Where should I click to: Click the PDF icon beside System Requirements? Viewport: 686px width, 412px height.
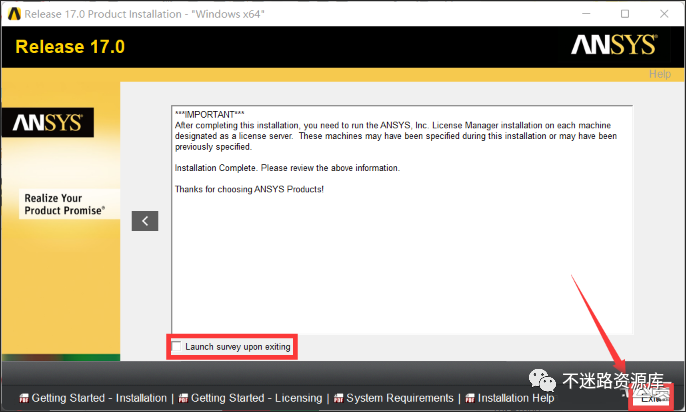pyautogui.click(x=339, y=398)
